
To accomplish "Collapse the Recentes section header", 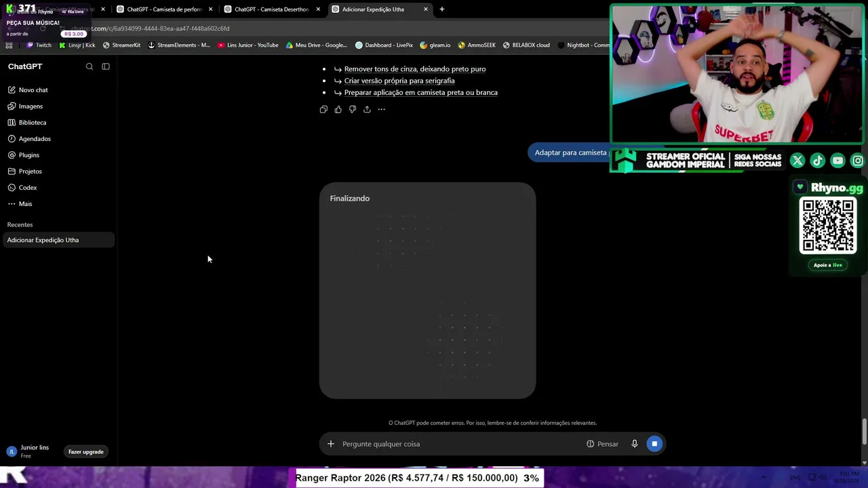I will [x=20, y=224].
